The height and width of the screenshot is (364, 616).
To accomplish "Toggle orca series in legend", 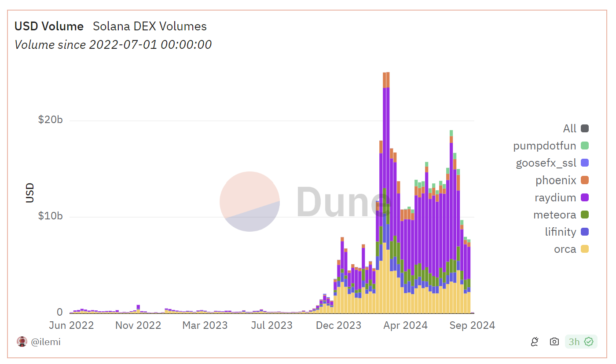I will [571, 249].
